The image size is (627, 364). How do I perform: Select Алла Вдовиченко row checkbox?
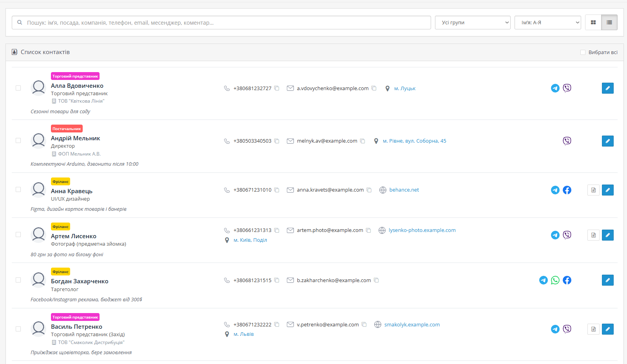click(18, 88)
